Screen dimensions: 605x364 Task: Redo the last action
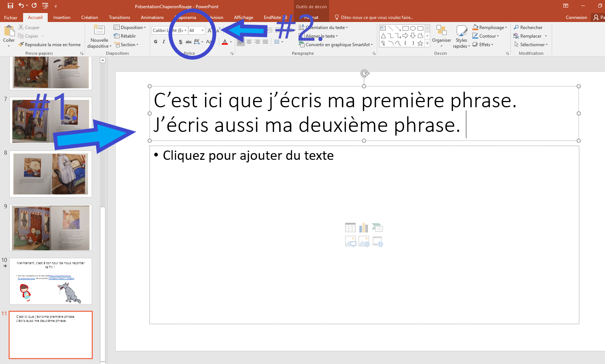(34, 6)
